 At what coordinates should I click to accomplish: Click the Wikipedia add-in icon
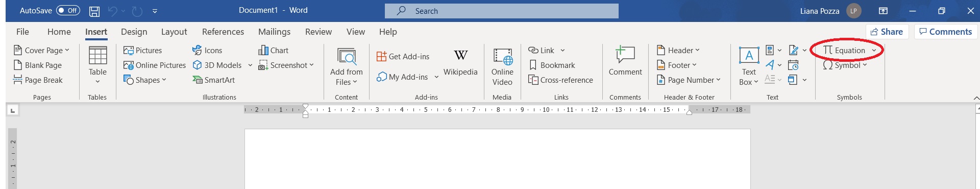tap(460, 62)
